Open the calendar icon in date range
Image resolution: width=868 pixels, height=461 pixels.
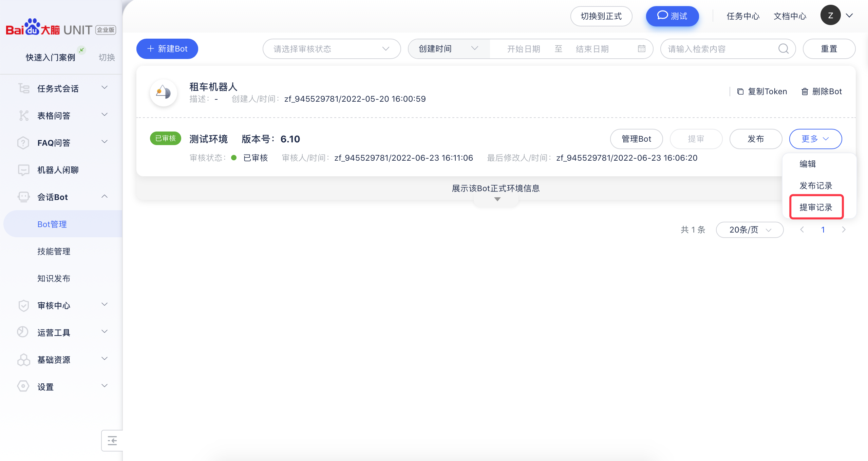tap(641, 49)
